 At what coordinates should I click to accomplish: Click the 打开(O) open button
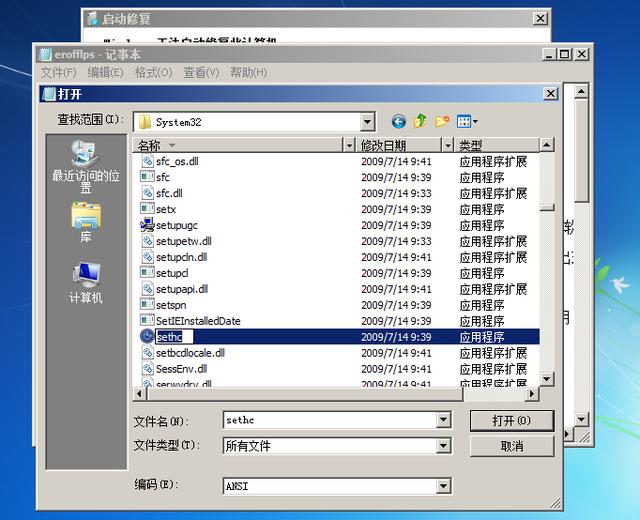[511, 420]
